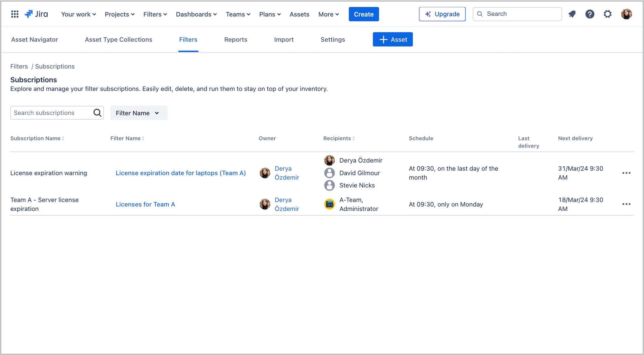644x355 pixels.
Task: Click the A-Team recipient group icon
Action: coord(329,204)
